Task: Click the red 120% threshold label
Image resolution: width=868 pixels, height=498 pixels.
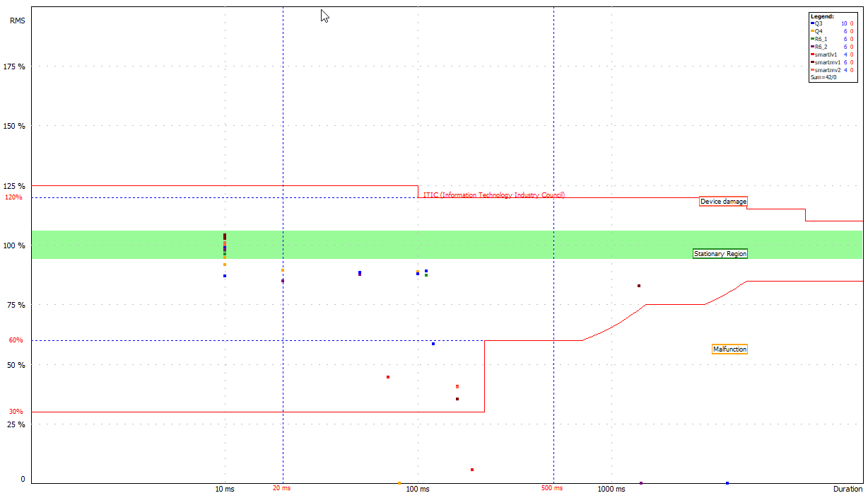Action: pyautogui.click(x=14, y=197)
